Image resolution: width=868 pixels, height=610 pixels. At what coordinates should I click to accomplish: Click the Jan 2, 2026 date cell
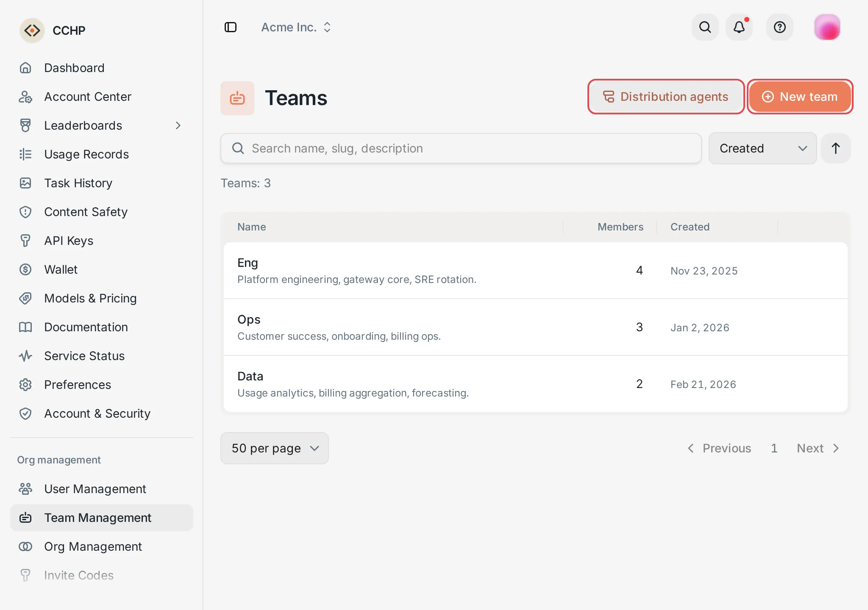coord(700,327)
